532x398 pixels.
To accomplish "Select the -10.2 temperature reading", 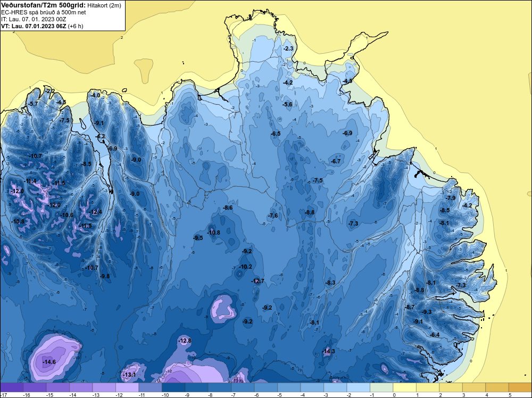I will point(246,267).
